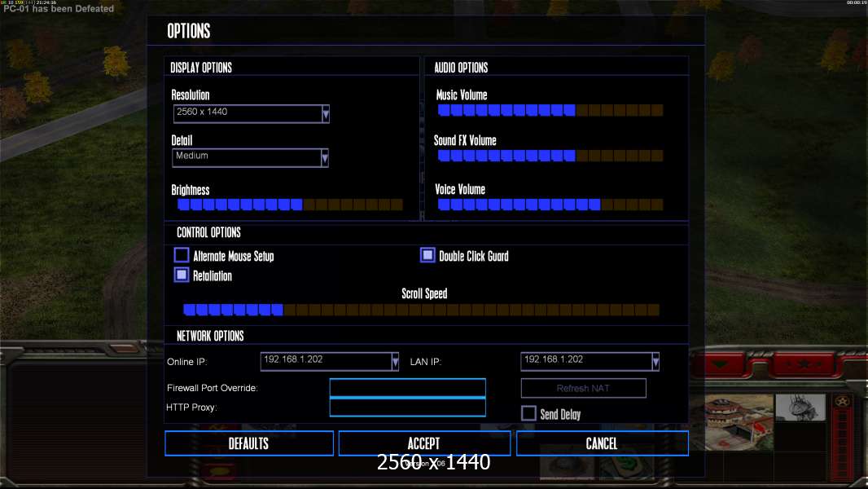Click the red down-arrow command bar button
The width and height of the screenshot is (868, 489).
tap(720, 364)
